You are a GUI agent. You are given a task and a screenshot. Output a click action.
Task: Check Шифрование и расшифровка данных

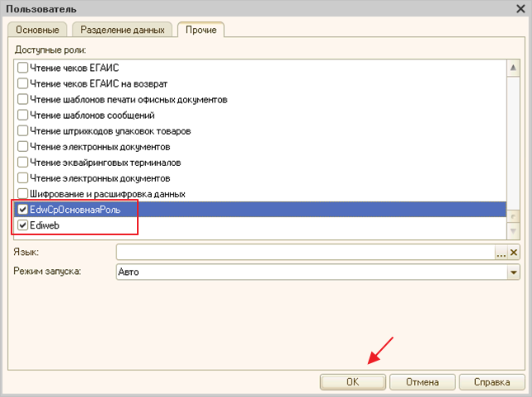click(x=23, y=194)
